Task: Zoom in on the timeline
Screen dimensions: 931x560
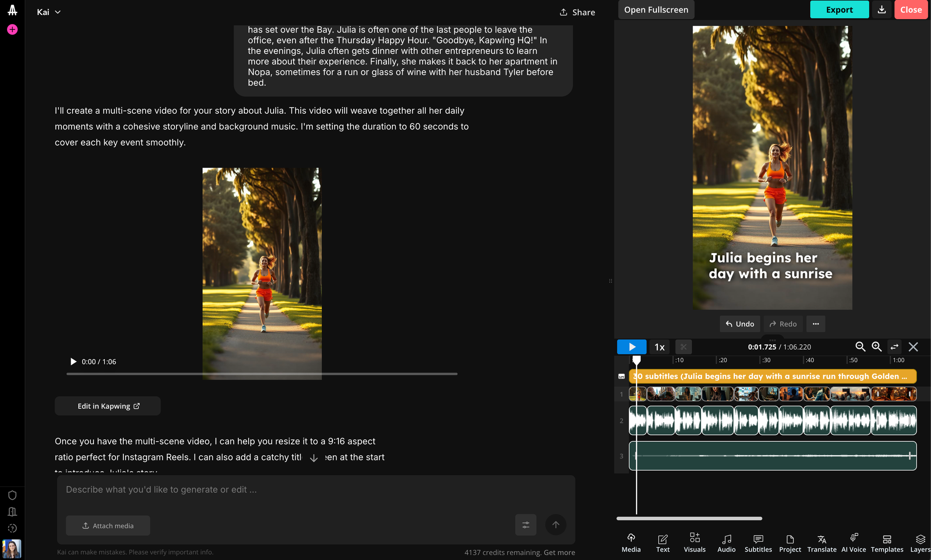Action: 877,347
